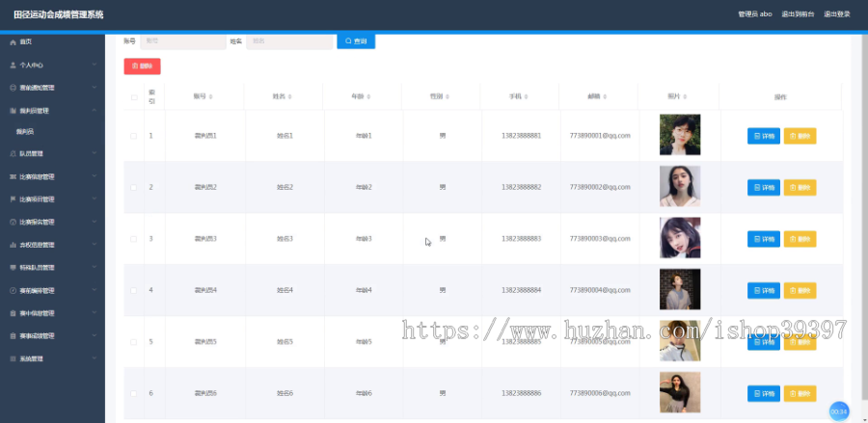Sort the table by 姓名 column arrows
868x423 pixels.
[x=290, y=96]
